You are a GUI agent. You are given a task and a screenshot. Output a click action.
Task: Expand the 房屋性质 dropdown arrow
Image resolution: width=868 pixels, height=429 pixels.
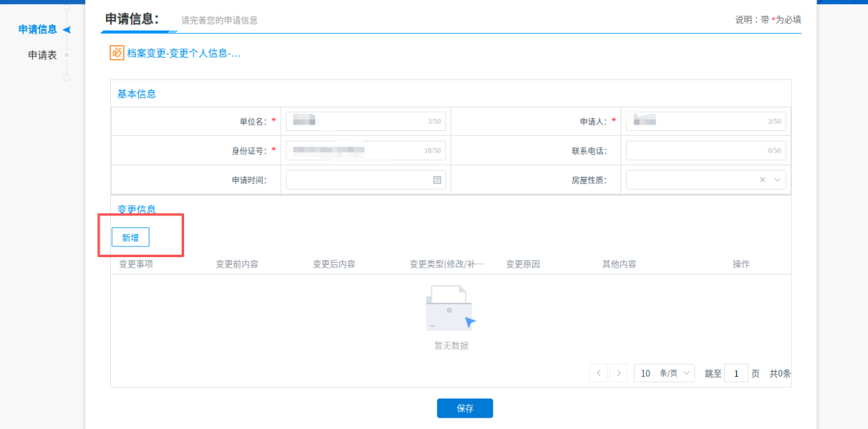click(777, 180)
